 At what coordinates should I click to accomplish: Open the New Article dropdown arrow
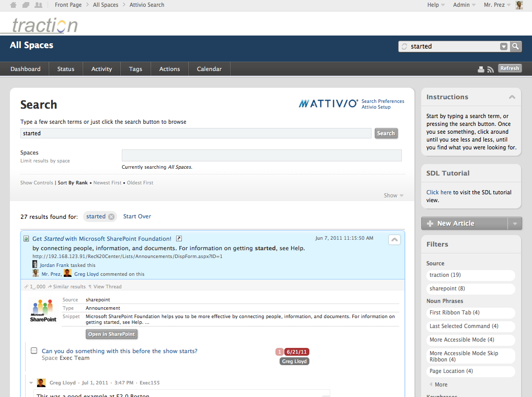point(515,224)
